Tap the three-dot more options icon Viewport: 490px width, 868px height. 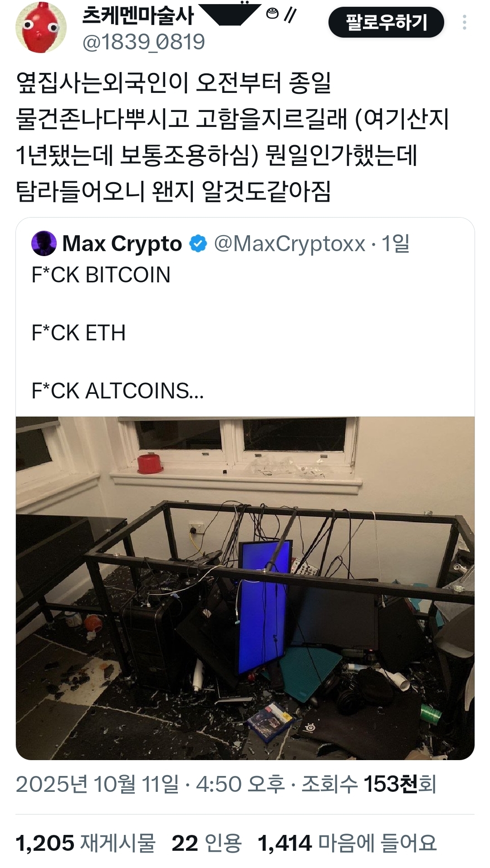464,22
